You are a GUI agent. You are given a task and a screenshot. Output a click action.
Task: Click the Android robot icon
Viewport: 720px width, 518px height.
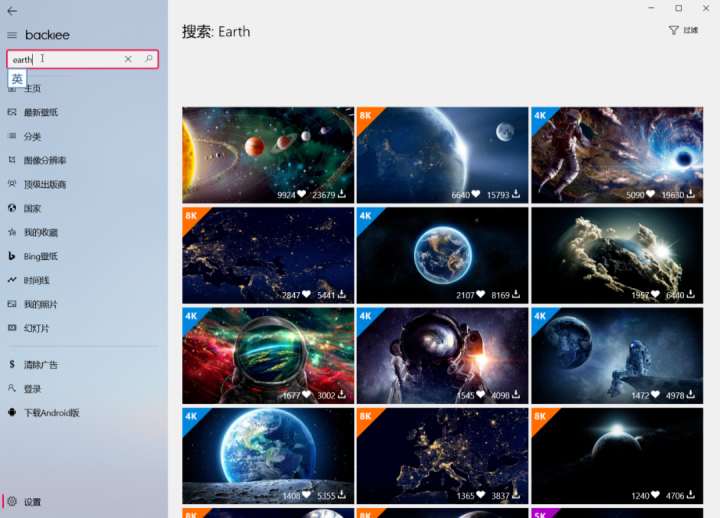(12, 412)
